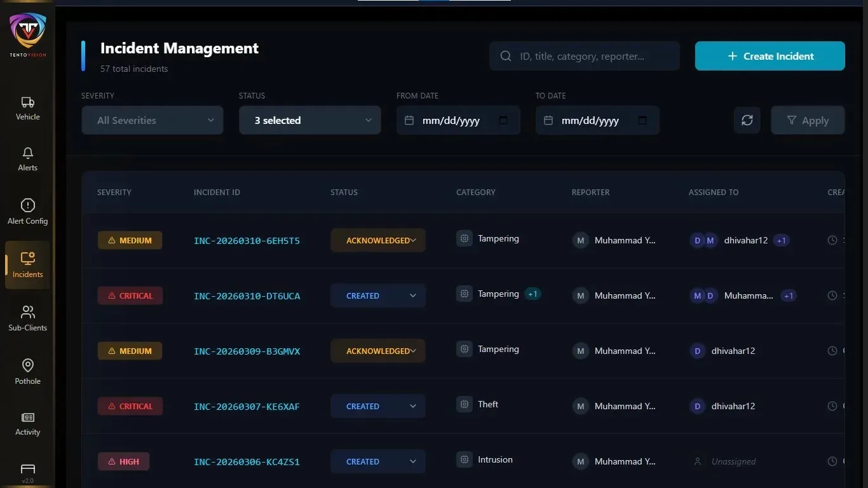Click the STATUS column header

point(344,192)
